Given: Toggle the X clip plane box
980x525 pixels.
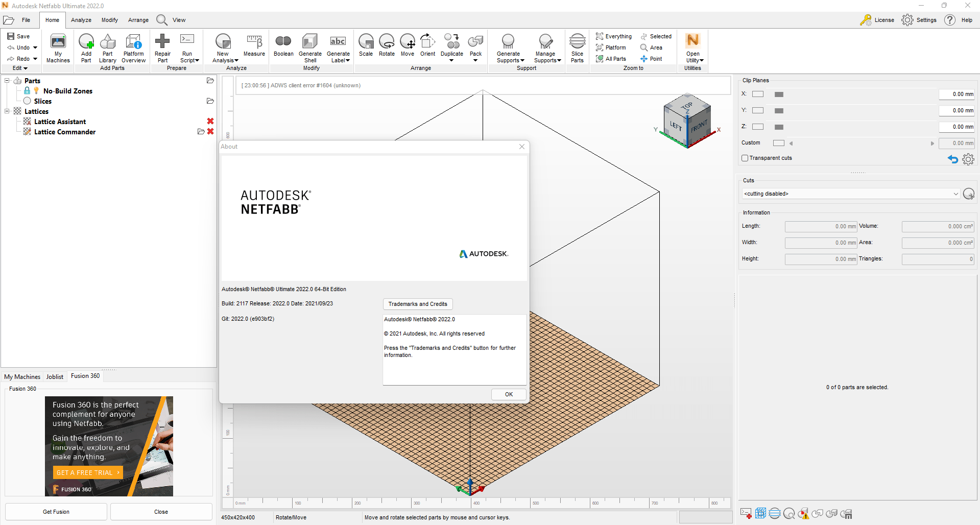Looking at the screenshot, I should coord(758,94).
